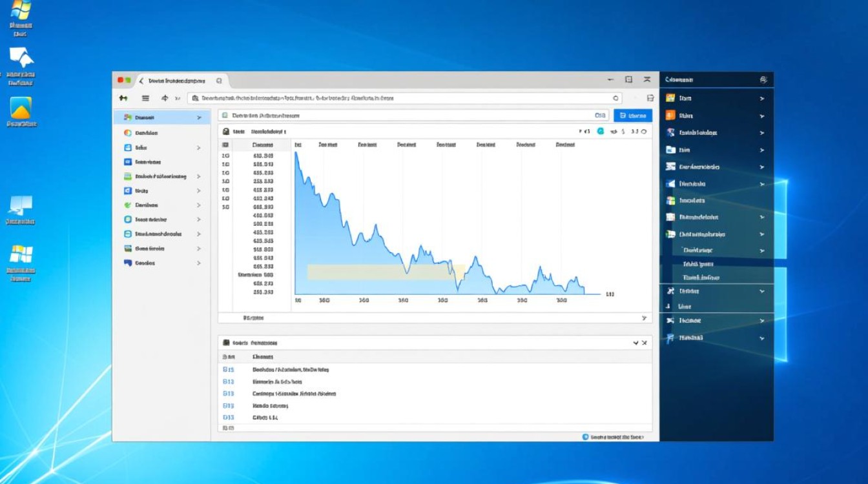Viewport: 868px width, 484px height.
Task: Select the green leaf icon in left sidebar
Action: pos(128,205)
